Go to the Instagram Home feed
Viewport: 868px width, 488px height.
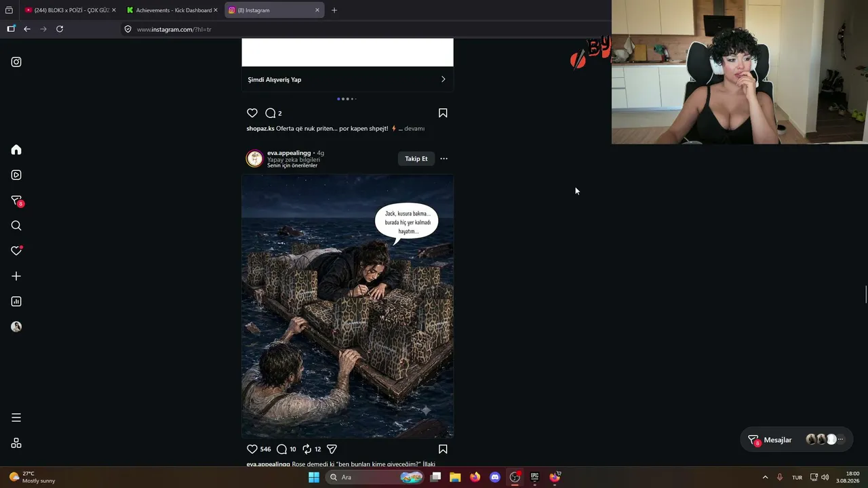(16, 150)
